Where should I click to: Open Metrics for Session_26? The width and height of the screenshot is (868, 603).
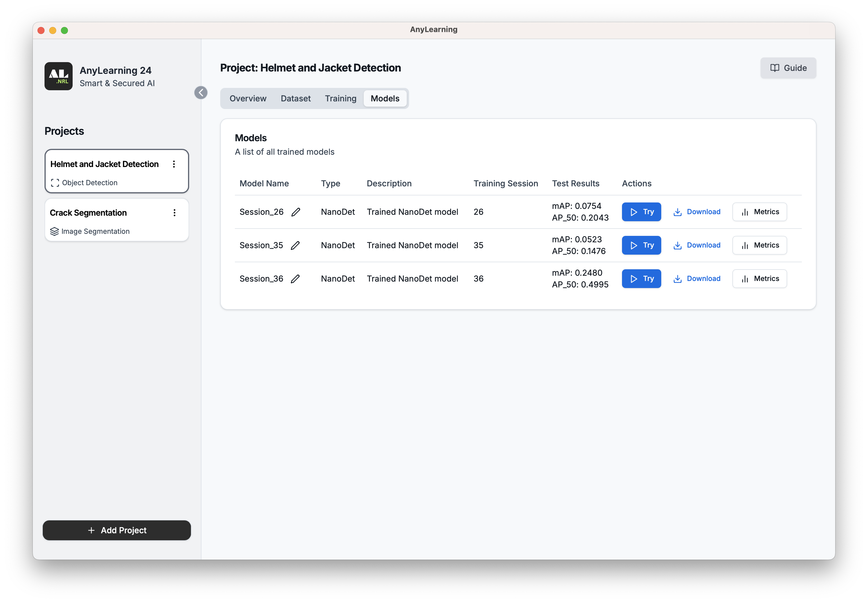click(x=759, y=212)
